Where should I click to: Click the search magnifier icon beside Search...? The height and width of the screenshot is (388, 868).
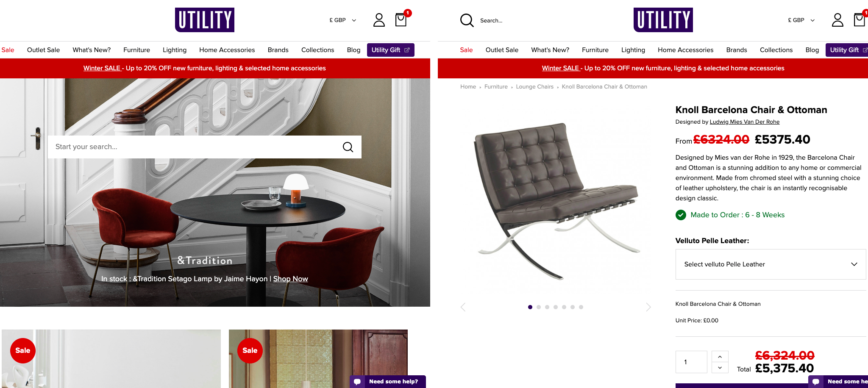point(467,20)
